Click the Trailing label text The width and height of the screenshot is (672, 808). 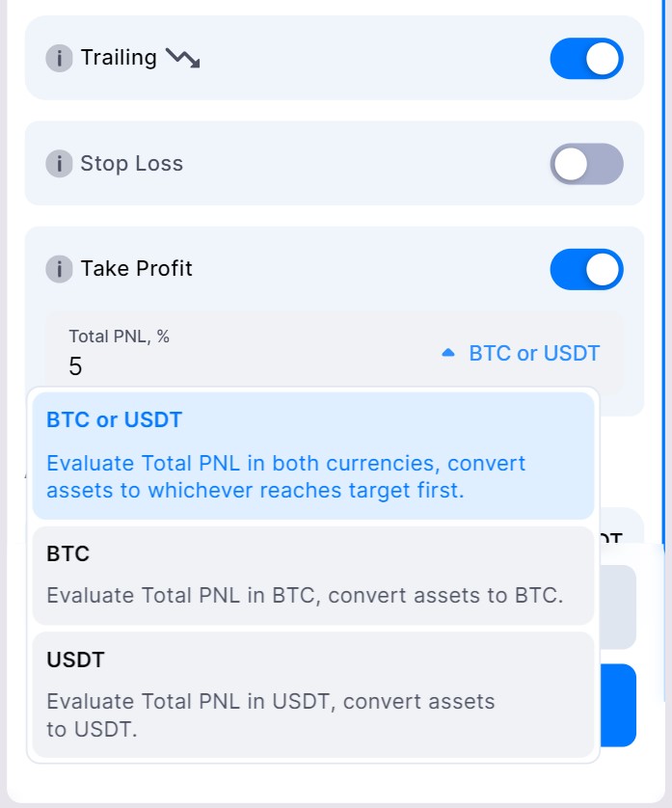pos(119,58)
